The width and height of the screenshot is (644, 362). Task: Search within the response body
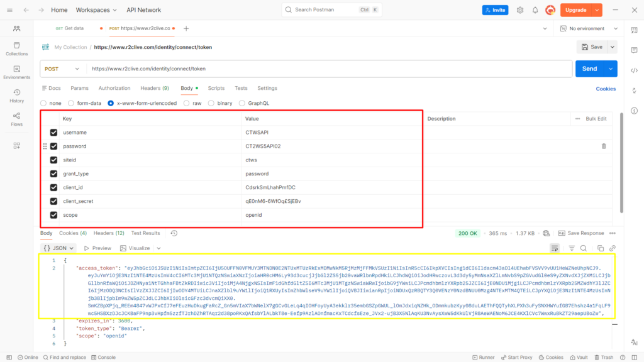tap(583, 248)
